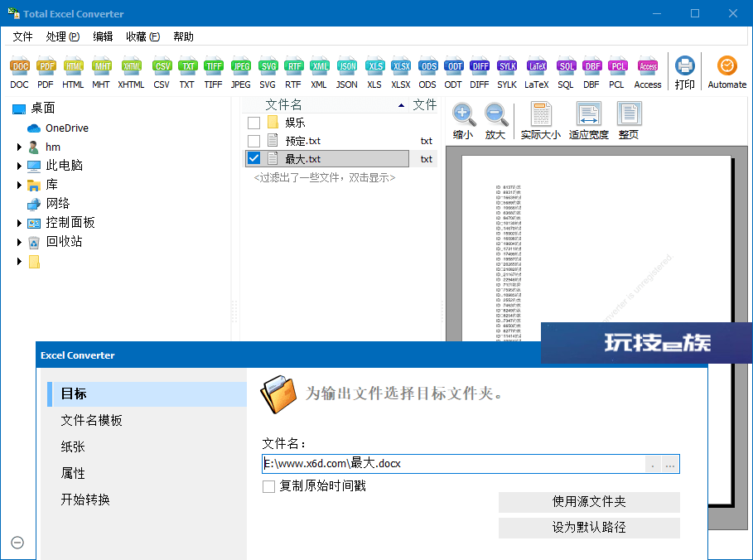
Task: Choose LaTeX output format
Action: [x=537, y=72]
